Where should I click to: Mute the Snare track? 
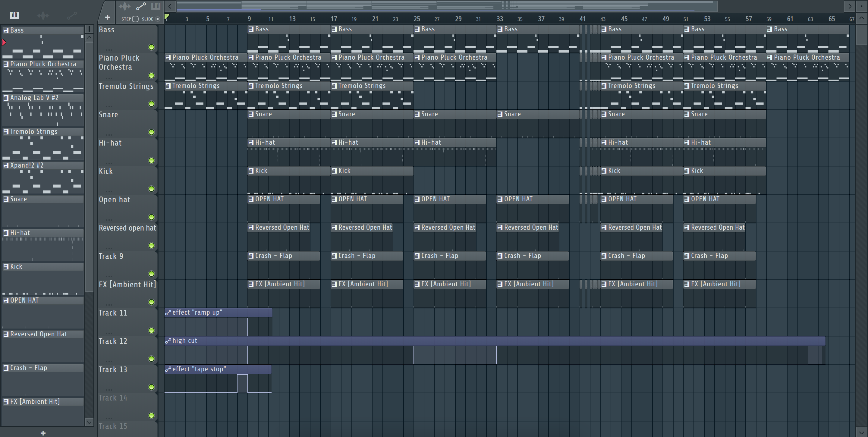[x=152, y=132]
